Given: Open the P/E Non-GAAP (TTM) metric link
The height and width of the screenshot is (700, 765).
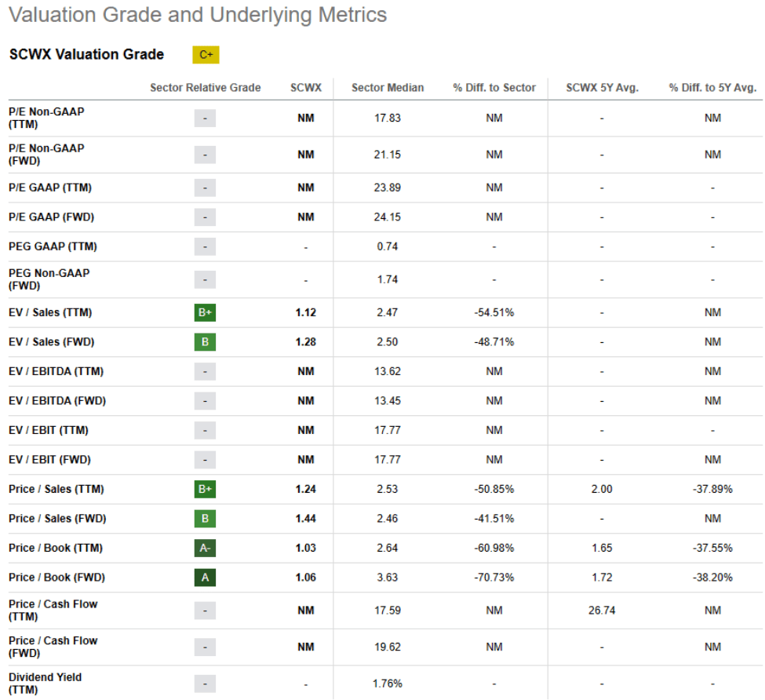Looking at the screenshot, I should (46, 118).
